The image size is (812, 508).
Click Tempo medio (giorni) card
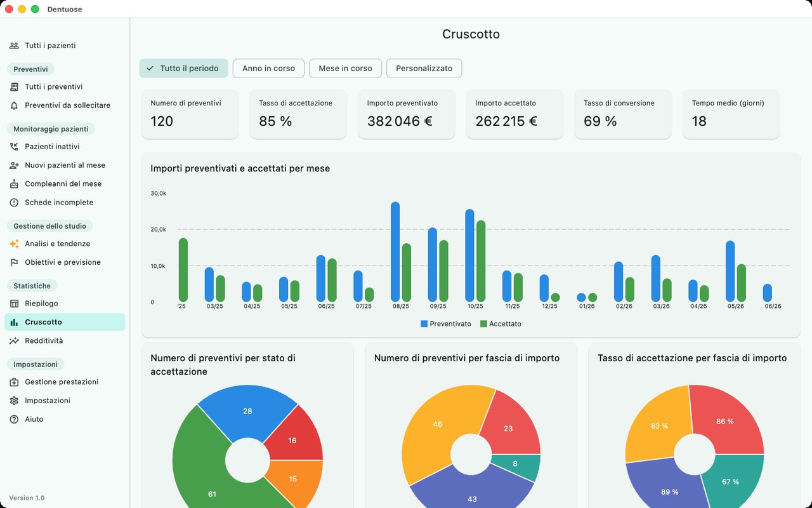click(x=731, y=114)
